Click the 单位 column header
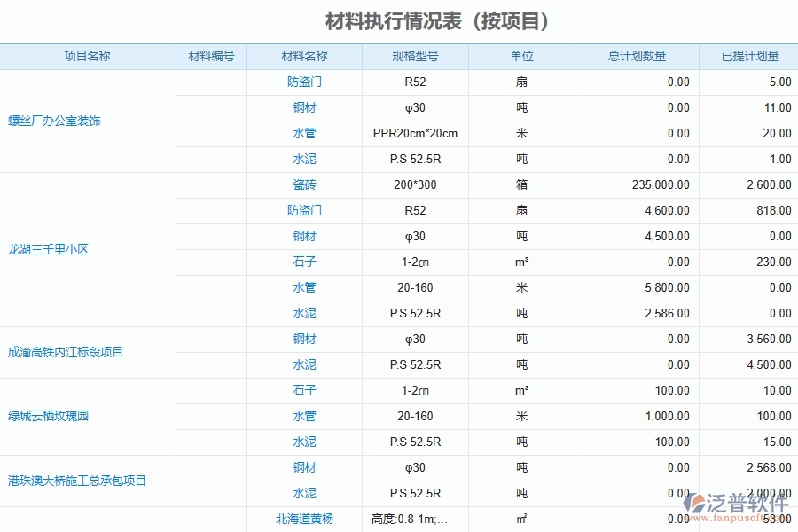The image size is (798, 532). coord(521,55)
